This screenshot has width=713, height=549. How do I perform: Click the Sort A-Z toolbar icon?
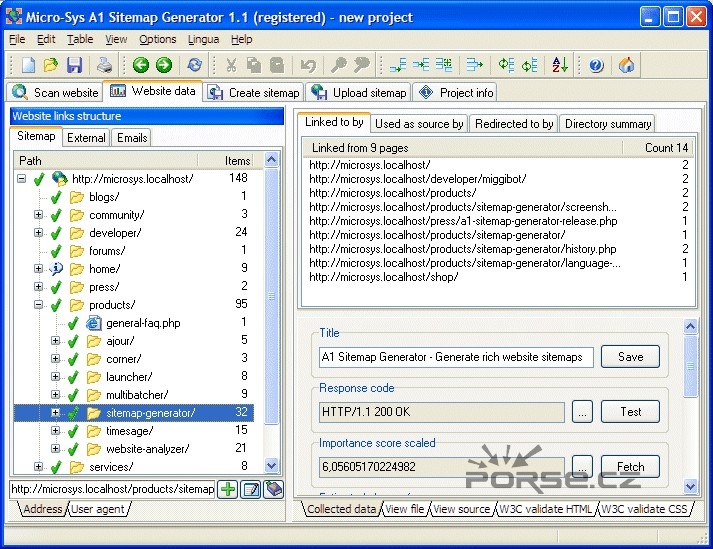point(560,65)
